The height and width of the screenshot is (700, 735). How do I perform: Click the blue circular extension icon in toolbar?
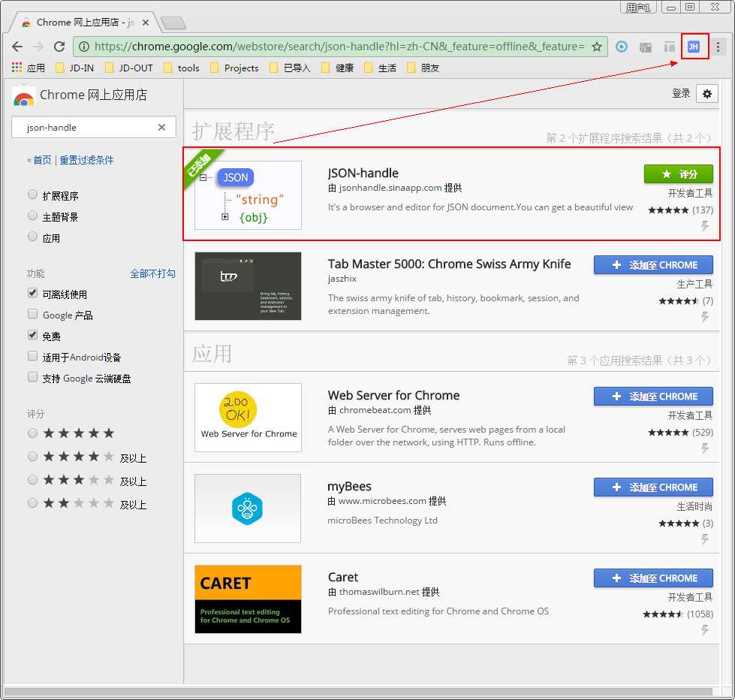622,47
